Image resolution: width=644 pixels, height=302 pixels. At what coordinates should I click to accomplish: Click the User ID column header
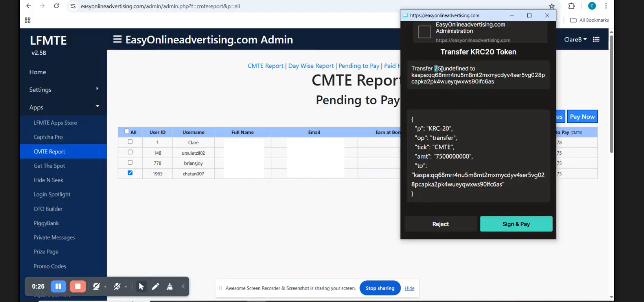[x=157, y=132]
